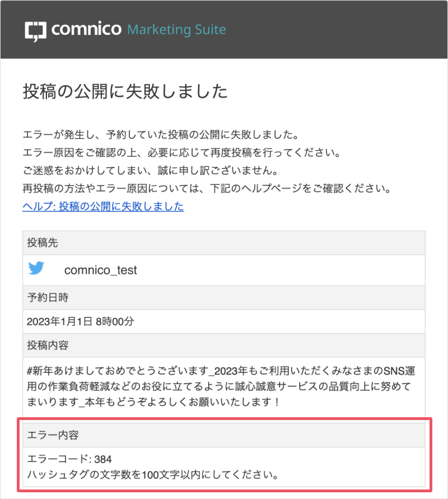Viewport: 448px width, 499px height.
Task: Open the ヘルプ: 投稿の公開に失敗しました link
Action: (x=103, y=207)
